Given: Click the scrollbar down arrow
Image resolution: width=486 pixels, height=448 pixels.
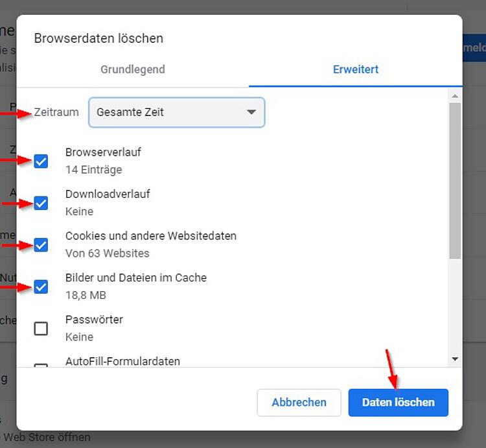Looking at the screenshot, I should click(455, 359).
